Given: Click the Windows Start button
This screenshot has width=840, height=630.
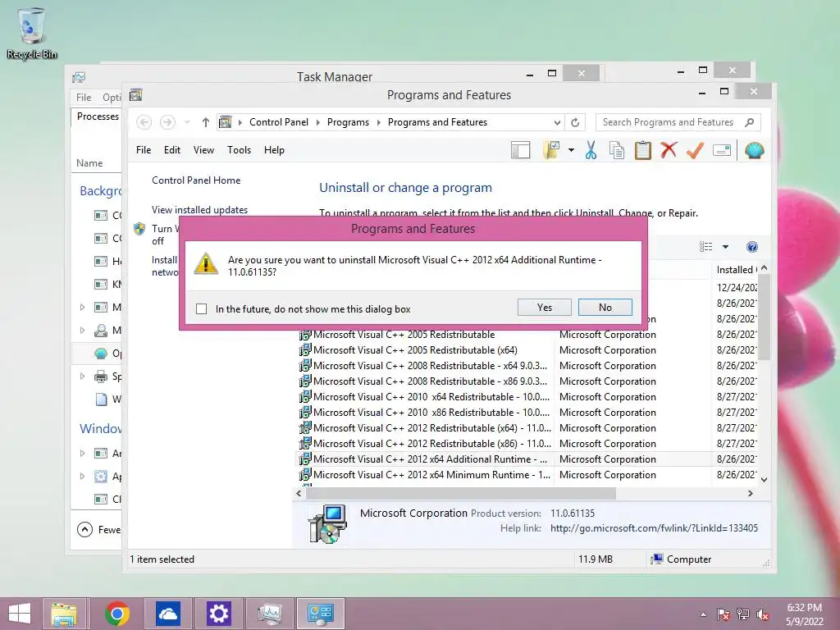Looking at the screenshot, I should click(20, 614).
